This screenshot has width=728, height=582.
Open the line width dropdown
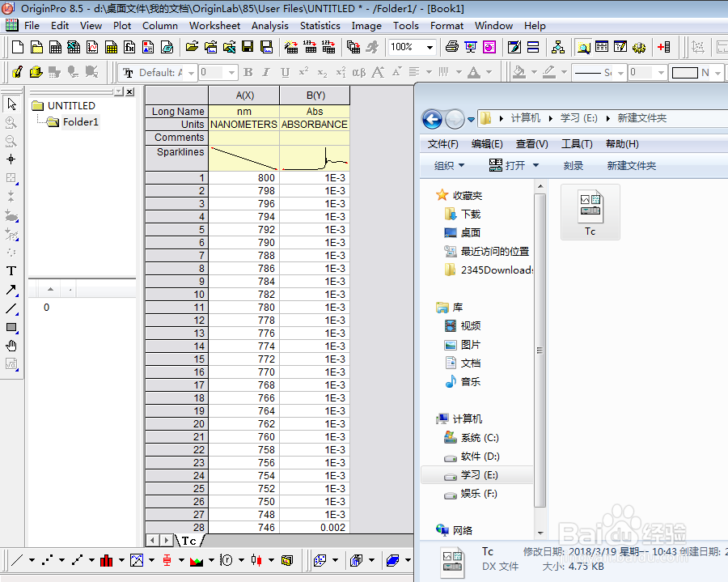[661, 73]
